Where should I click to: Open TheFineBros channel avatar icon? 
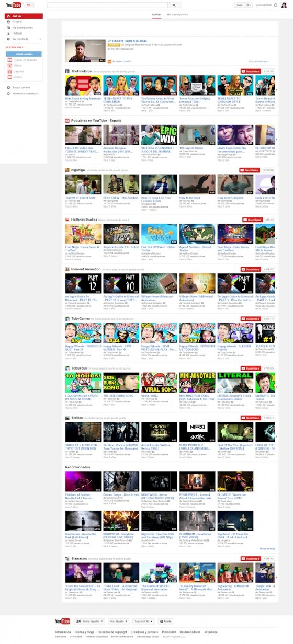pyautogui.click(x=67, y=71)
